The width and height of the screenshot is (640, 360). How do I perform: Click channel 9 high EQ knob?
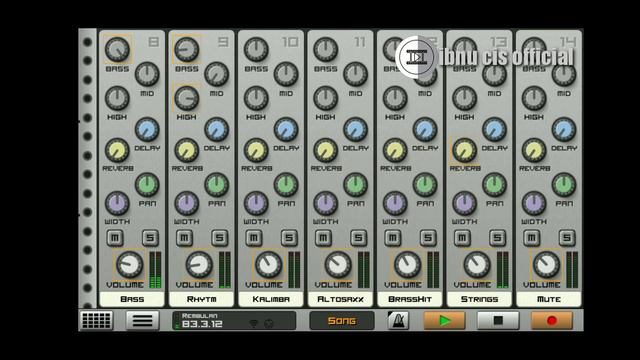pos(187,98)
